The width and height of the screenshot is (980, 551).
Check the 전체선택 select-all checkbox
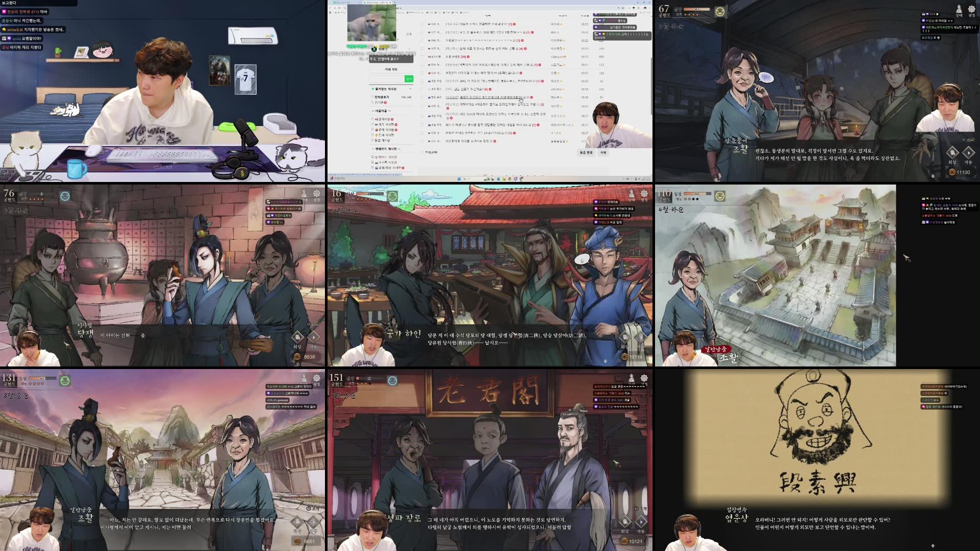422,152
